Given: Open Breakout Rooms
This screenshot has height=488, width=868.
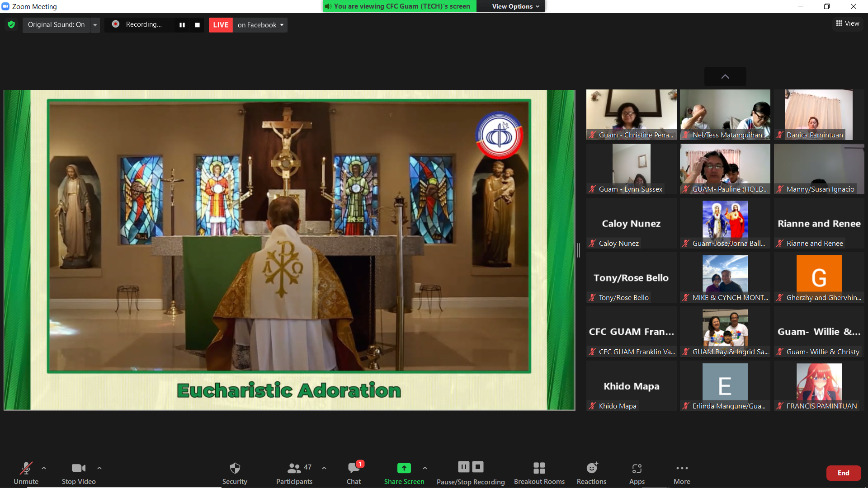Looking at the screenshot, I should [x=539, y=473].
